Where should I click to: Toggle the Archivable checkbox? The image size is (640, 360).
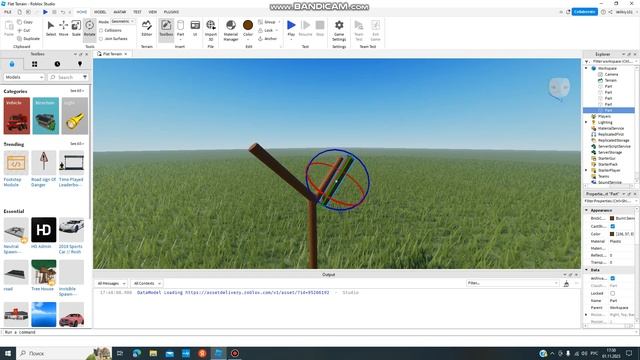pyautogui.click(x=612, y=278)
